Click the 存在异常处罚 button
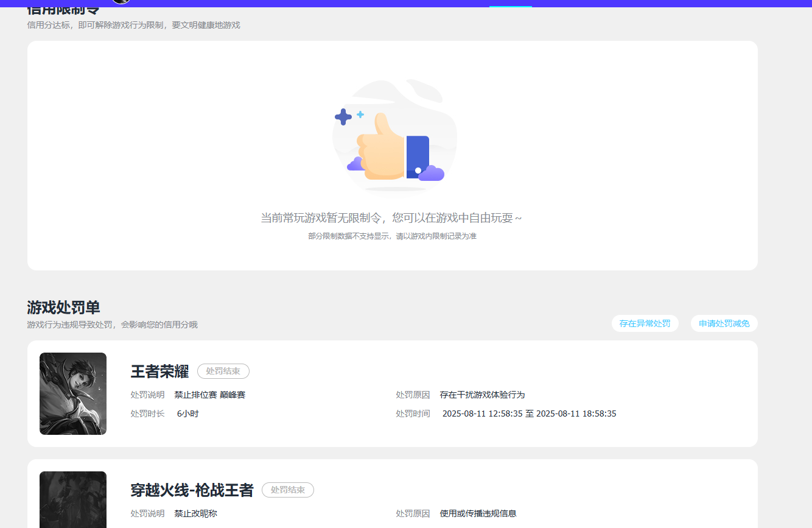 pyautogui.click(x=645, y=323)
